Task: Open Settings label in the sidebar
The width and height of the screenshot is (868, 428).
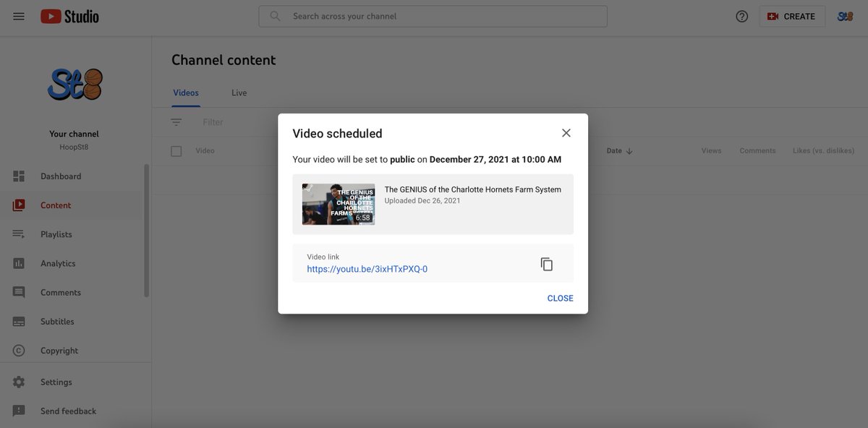Action: (x=56, y=382)
